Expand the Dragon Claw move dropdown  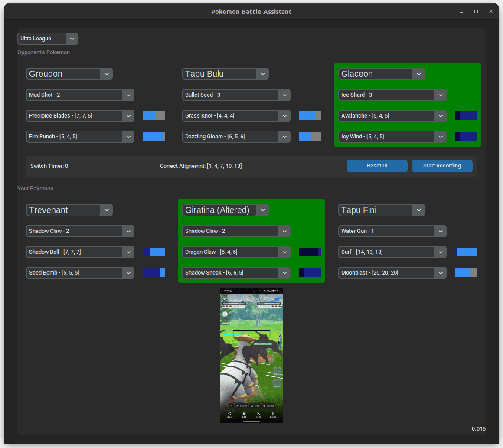click(236, 252)
